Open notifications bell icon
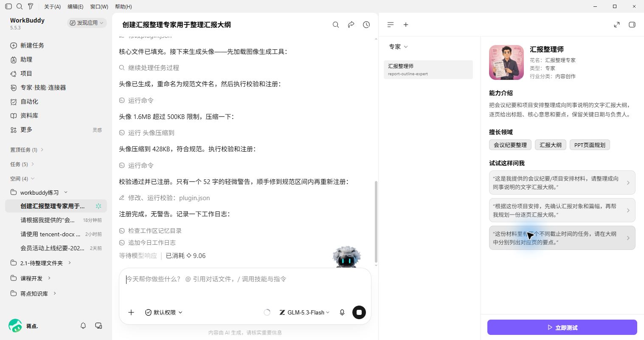 [x=83, y=326]
